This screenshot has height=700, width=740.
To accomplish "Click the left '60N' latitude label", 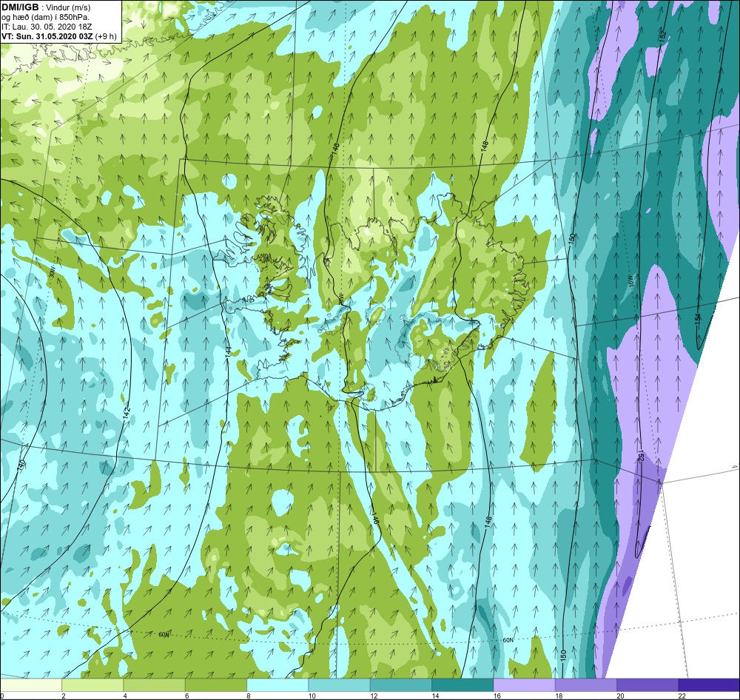I will click(164, 635).
